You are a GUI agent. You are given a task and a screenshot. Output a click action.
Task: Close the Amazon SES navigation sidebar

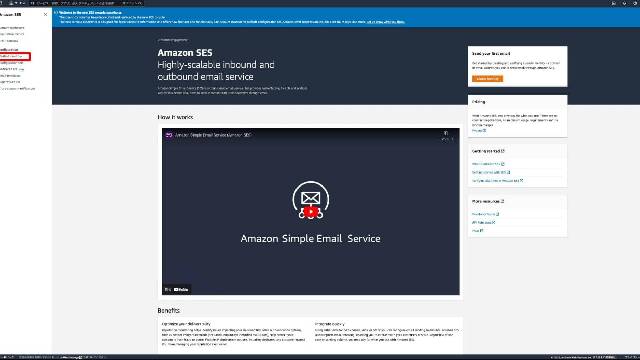click(x=45, y=14)
